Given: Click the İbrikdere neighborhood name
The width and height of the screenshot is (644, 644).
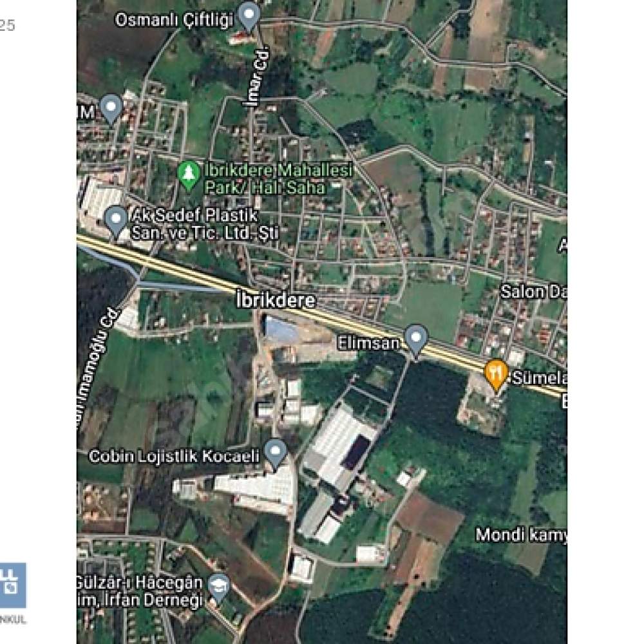Looking at the screenshot, I should click(x=276, y=300).
